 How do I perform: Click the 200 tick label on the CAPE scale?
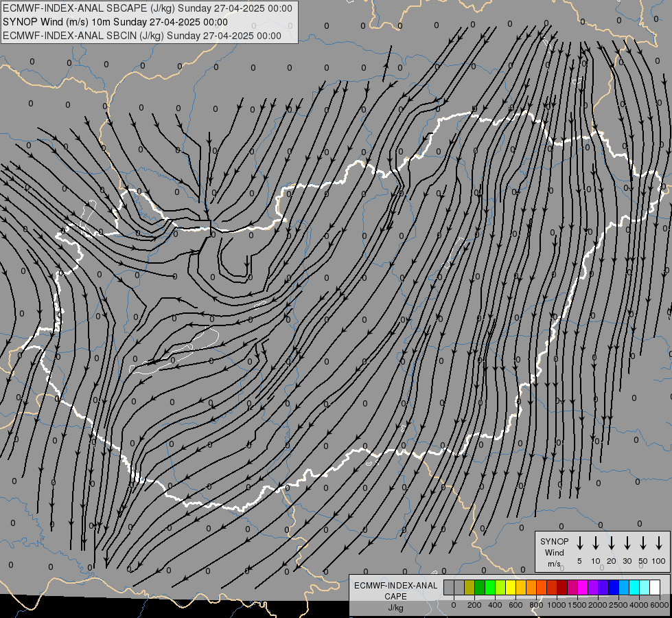(x=474, y=605)
